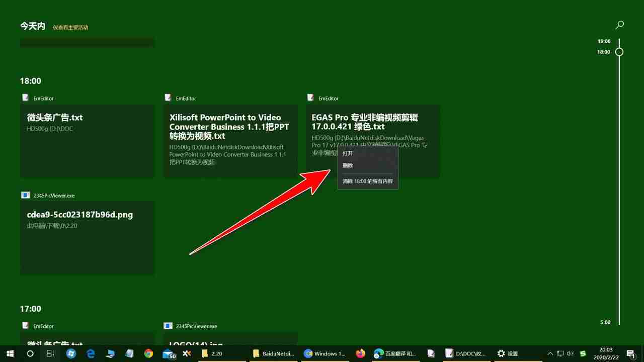Jump to 5:00 on the timeline scrollbar
Screen dimensions: 644x362
605,322
